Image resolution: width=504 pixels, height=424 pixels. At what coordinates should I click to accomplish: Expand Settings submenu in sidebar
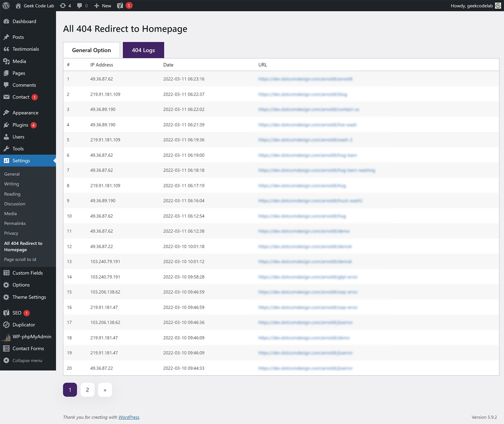pyautogui.click(x=21, y=160)
